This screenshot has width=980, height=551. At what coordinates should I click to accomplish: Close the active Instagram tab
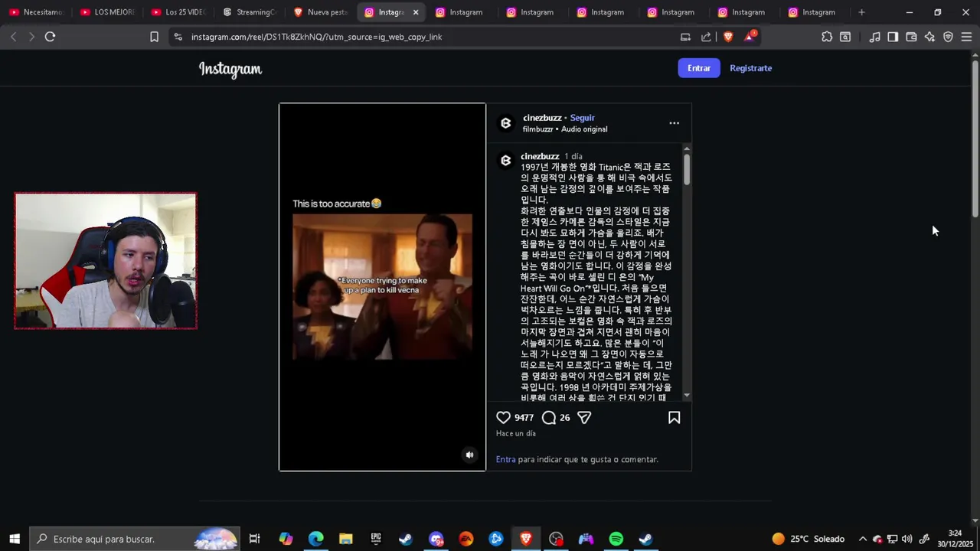click(x=416, y=12)
